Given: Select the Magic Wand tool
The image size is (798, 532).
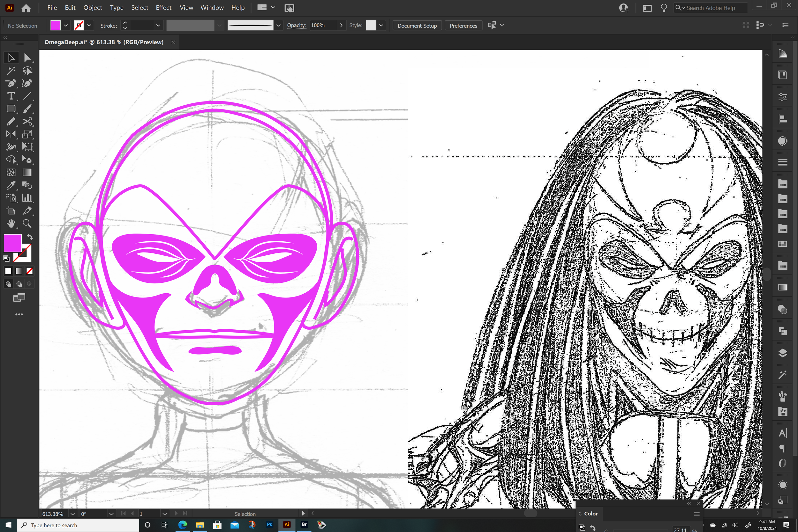Looking at the screenshot, I should (11, 71).
